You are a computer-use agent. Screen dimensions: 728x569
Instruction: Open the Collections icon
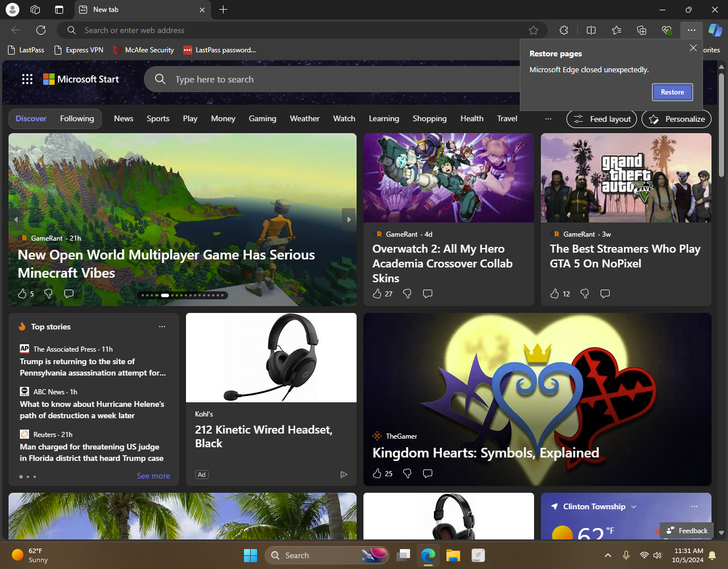[642, 30]
